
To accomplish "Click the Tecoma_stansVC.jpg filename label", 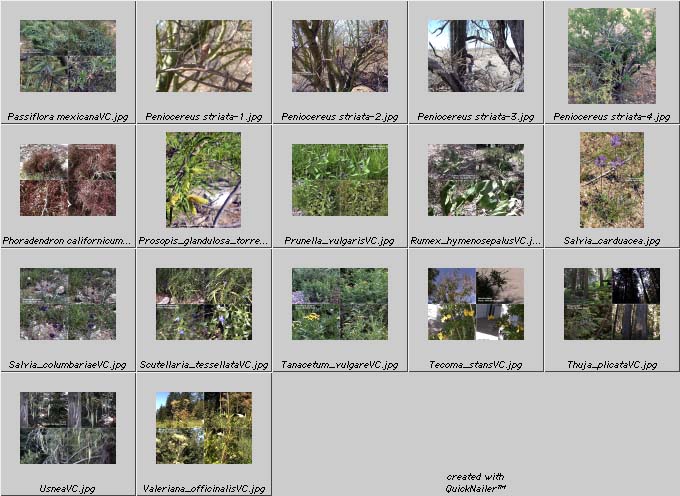I will [x=476, y=365].
